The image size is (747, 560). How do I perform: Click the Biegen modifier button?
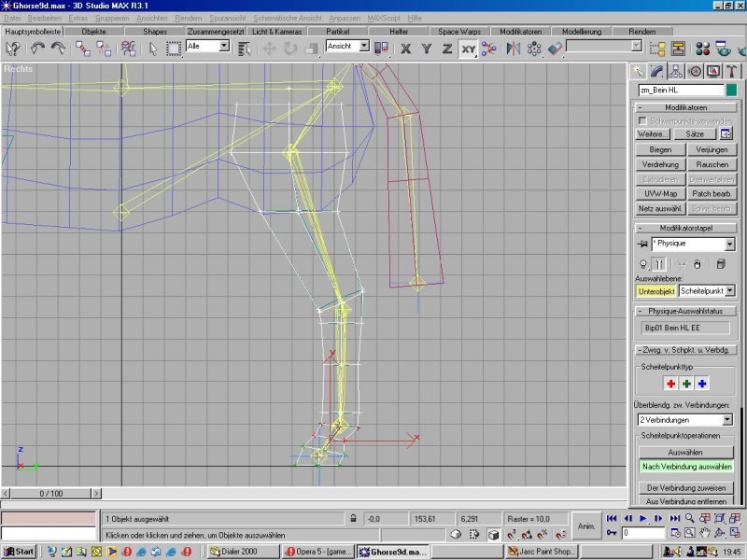click(660, 149)
